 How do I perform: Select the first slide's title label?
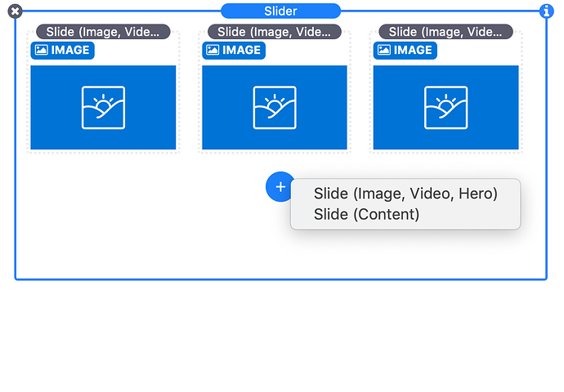[103, 32]
